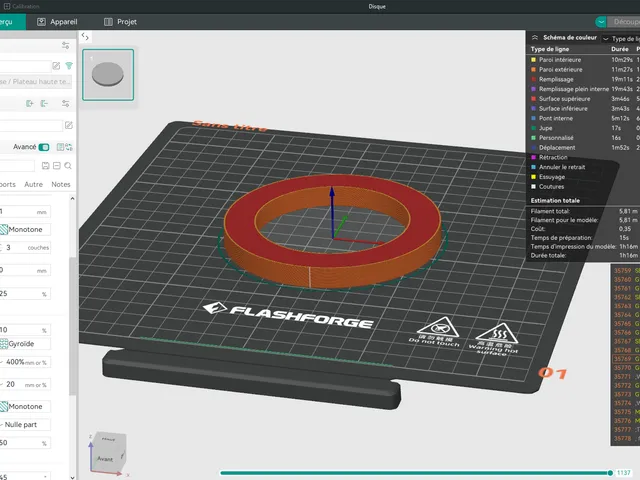This screenshot has height=480, width=640.
Task: Collapse the Schéma de couleur legend panel
Action: (535, 38)
